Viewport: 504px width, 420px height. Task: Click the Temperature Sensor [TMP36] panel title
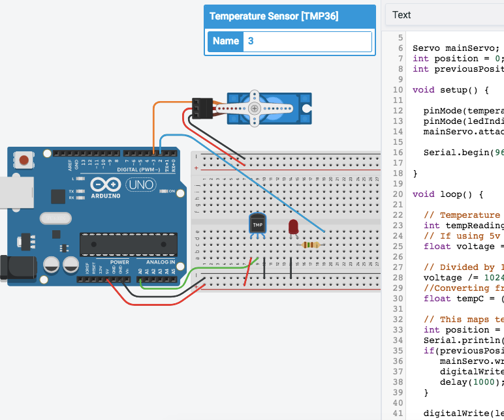[274, 16]
